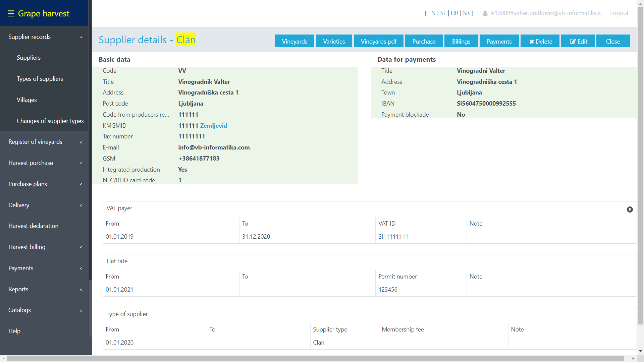Select payment title Vinogradni Valter
The width and height of the screenshot is (644, 362).
[481, 71]
